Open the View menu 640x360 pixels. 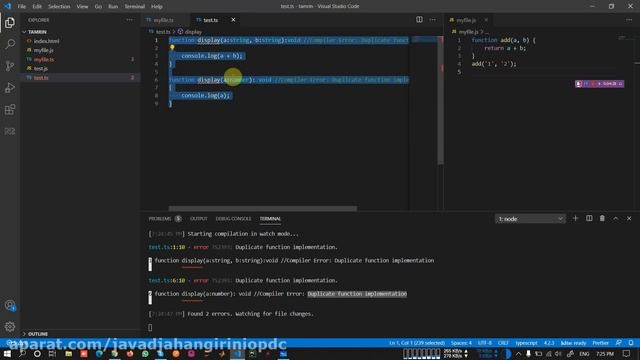[82, 6]
